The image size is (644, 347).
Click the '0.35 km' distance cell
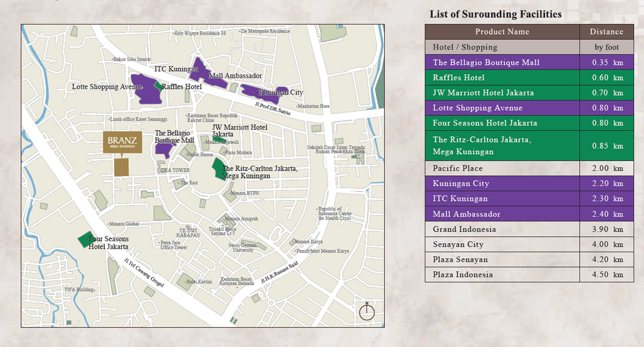[607, 62]
